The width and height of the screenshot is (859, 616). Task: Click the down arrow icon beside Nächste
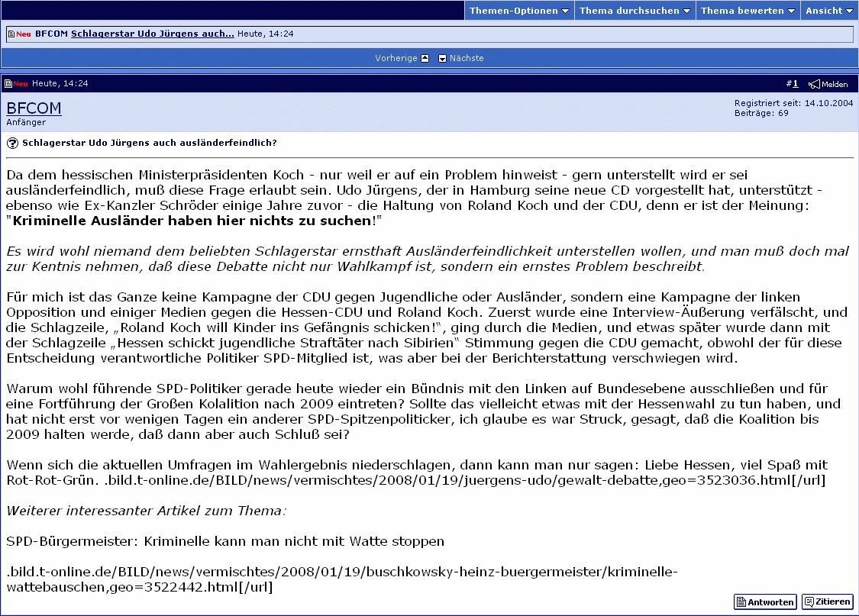443,59
